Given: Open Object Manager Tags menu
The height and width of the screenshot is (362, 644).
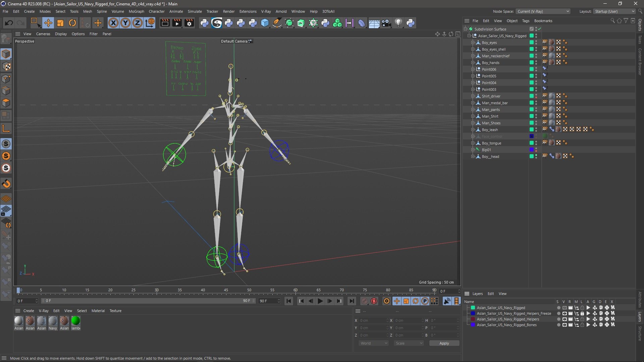Looking at the screenshot, I should [x=526, y=21].
